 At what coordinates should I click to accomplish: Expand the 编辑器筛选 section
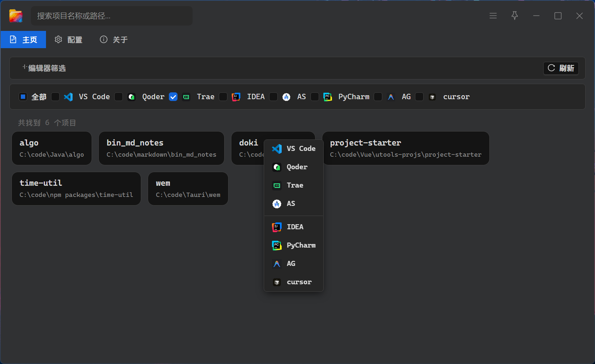44,68
